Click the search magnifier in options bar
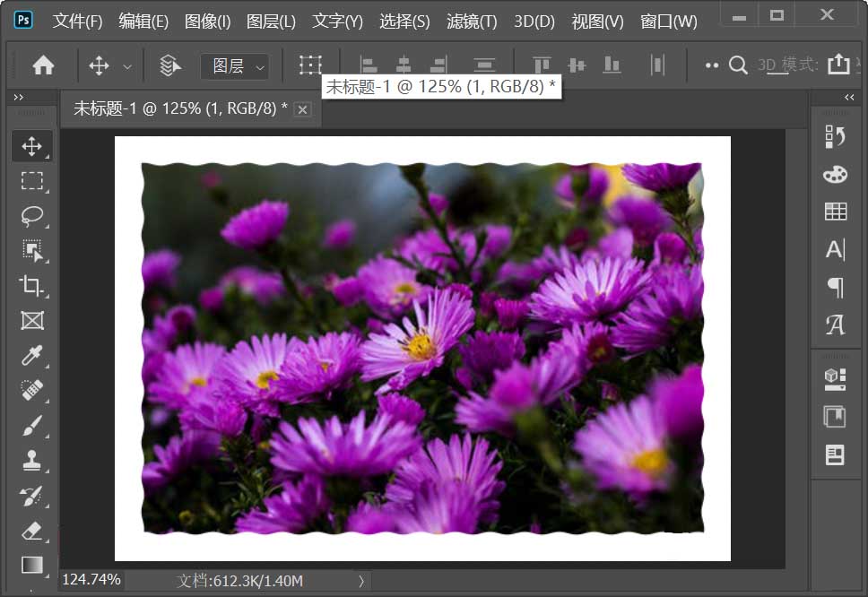 pyautogui.click(x=737, y=65)
